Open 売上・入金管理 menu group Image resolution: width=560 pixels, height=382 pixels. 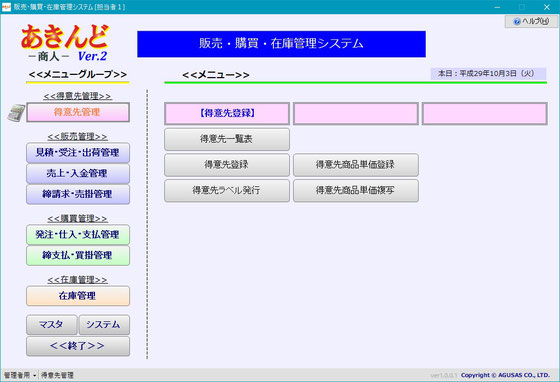(x=78, y=174)
